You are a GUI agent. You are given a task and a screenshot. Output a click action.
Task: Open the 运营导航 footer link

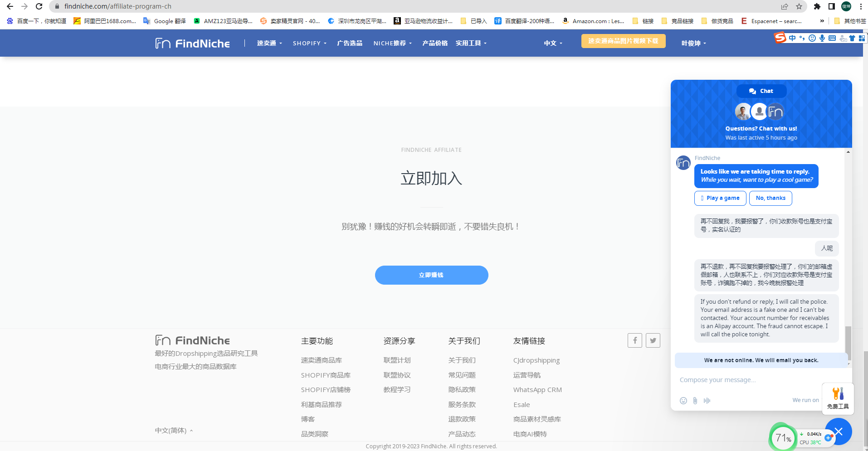click(x=527, y=375)
